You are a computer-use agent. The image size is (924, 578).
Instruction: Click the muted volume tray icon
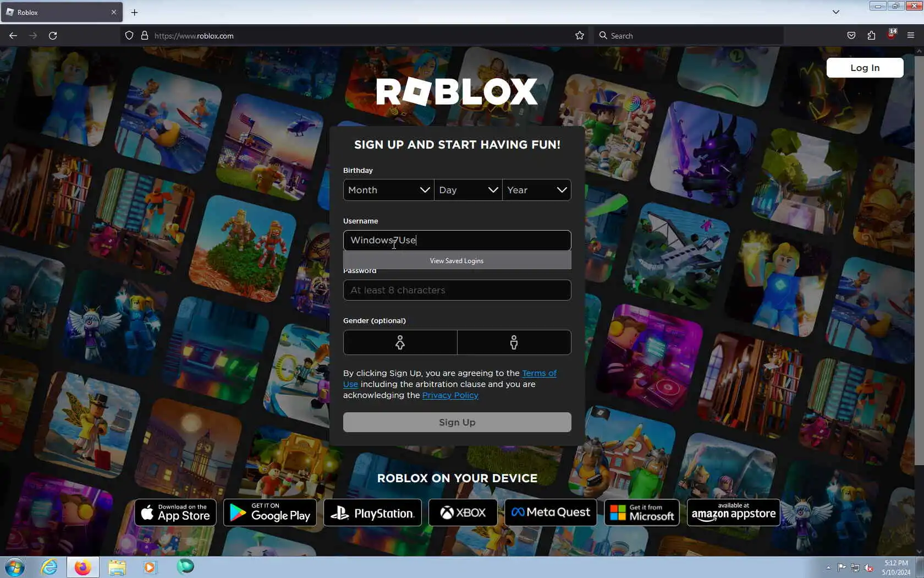click(x=868, y=568)
